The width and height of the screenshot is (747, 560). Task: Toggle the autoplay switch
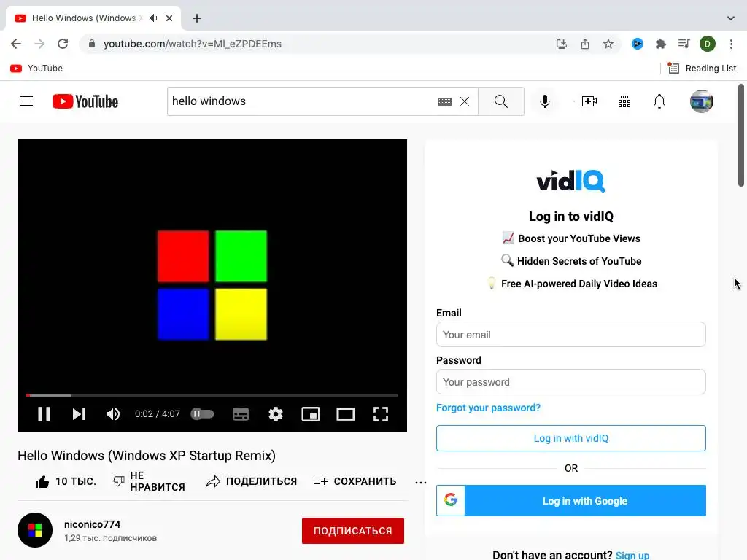203,414
